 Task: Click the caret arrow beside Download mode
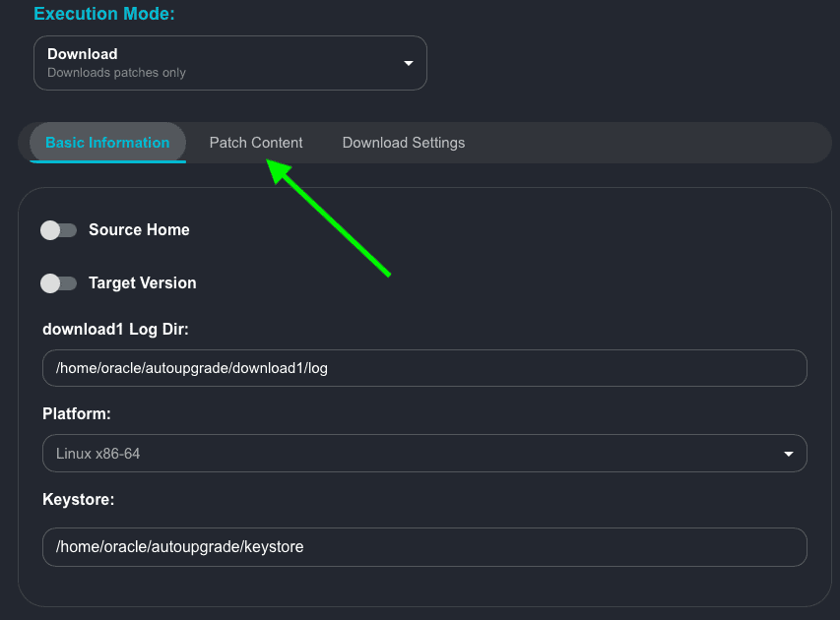[409, 64]
